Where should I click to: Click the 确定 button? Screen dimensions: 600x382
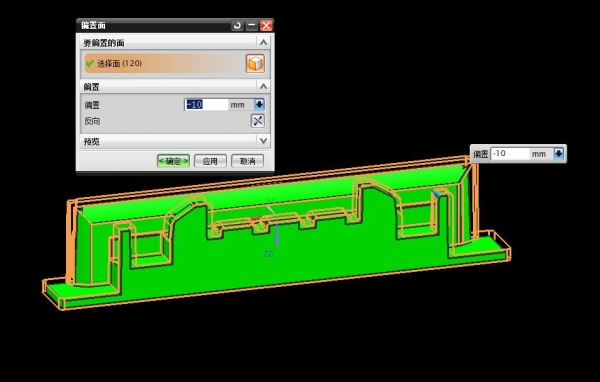[x=173, y=161]
